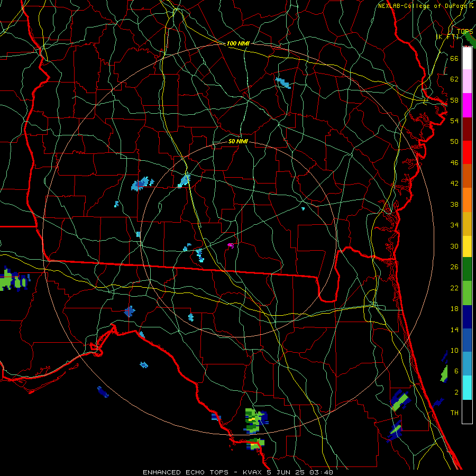Click the cyan legend color swatch
476x476 pixels.
click(467, 388)
